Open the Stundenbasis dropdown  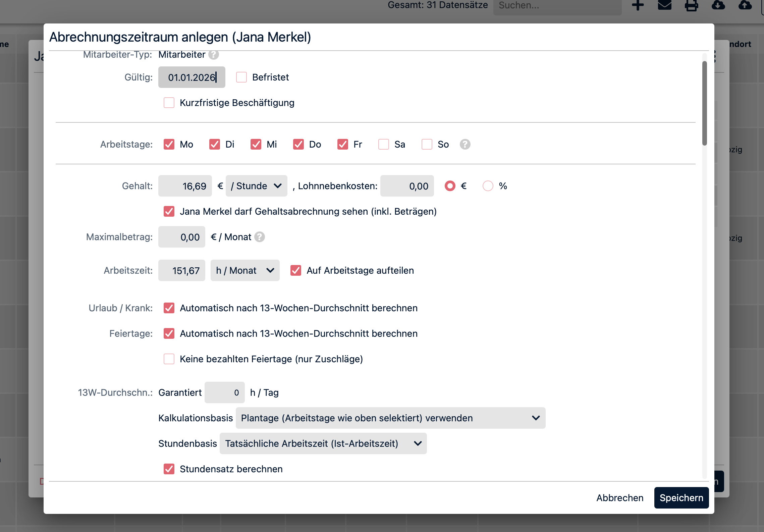pyautogui.click(x=323, y=443)
